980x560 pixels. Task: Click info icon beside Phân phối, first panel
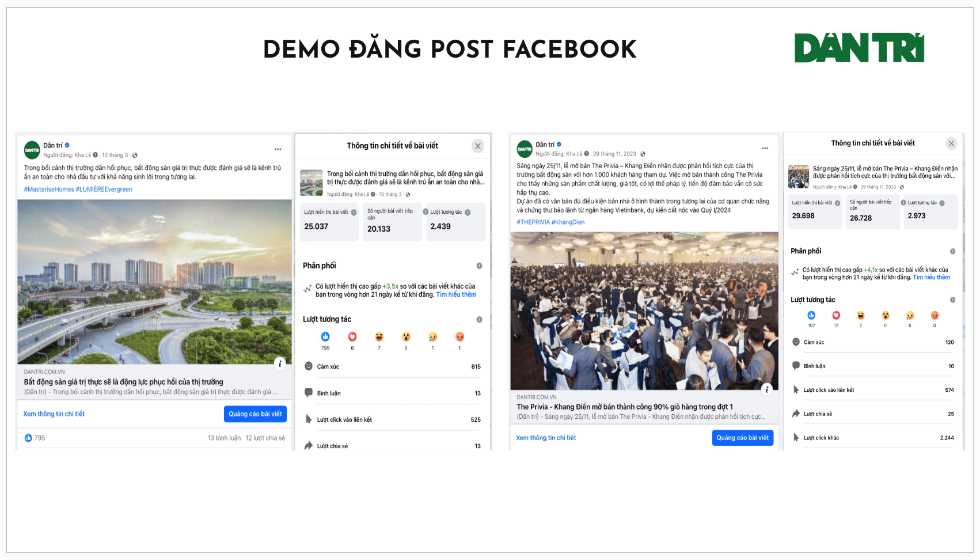coord(479,266)
